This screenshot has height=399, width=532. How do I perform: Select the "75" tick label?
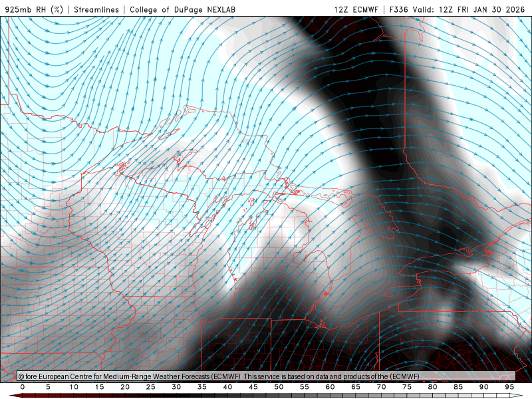(407, 387)
